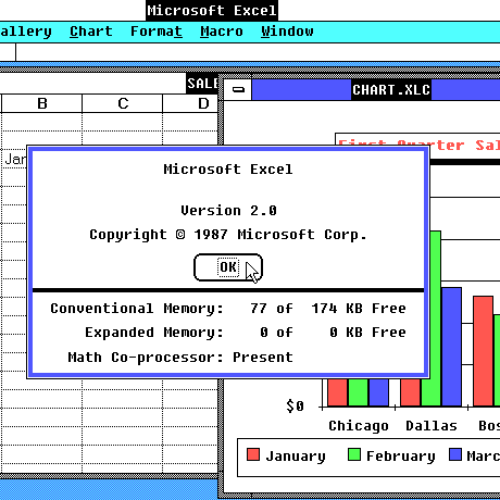Click the formula bar input area

pos(258,52)
